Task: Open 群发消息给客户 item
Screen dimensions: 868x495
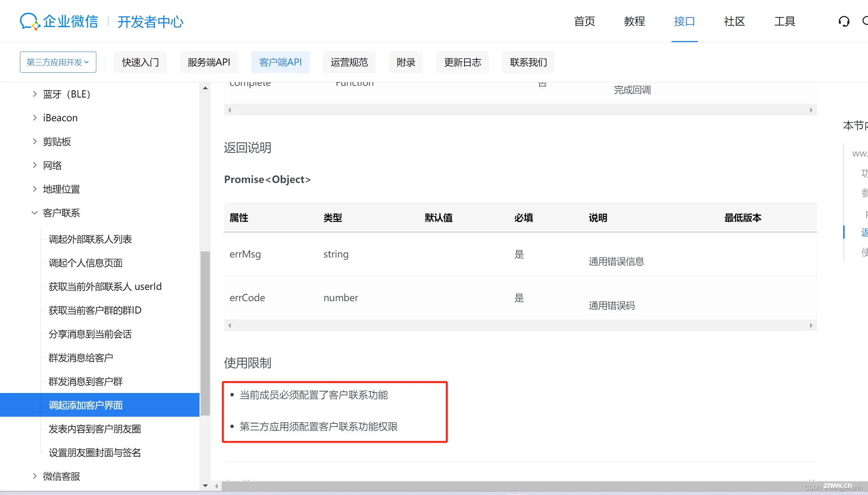Action: click(x=81, y=358)
